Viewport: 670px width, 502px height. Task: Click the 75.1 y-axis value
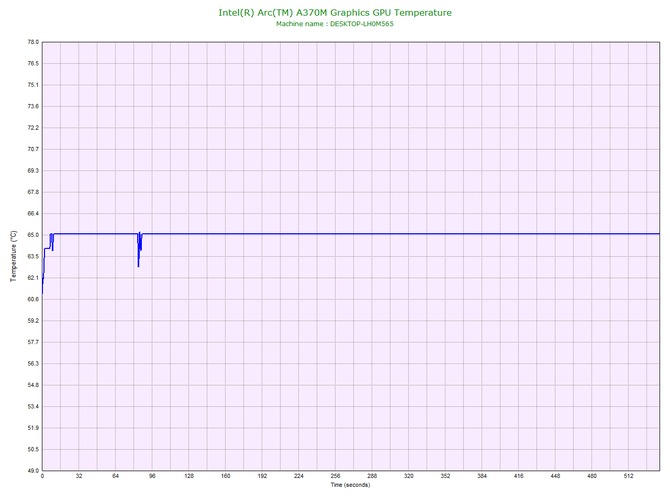33,85
